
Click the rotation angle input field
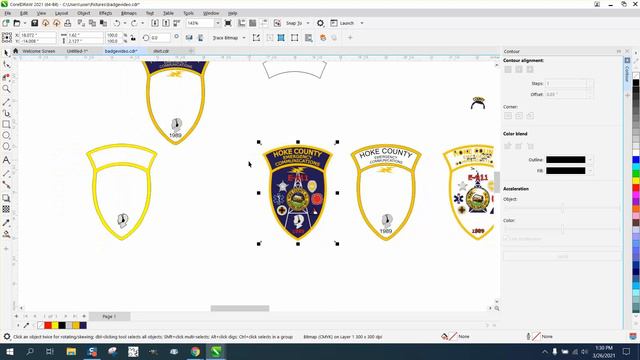(160, 38)
